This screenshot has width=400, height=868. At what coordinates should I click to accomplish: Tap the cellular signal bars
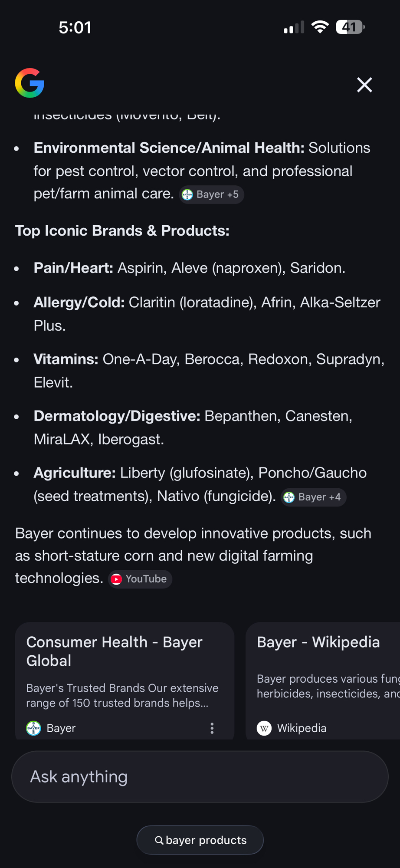point(294,27)
